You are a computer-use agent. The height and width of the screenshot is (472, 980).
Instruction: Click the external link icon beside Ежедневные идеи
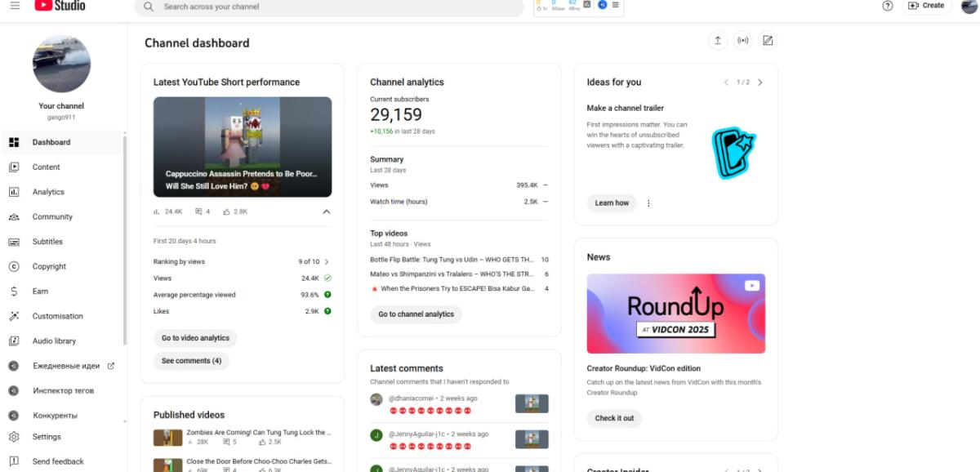point(111,366)
